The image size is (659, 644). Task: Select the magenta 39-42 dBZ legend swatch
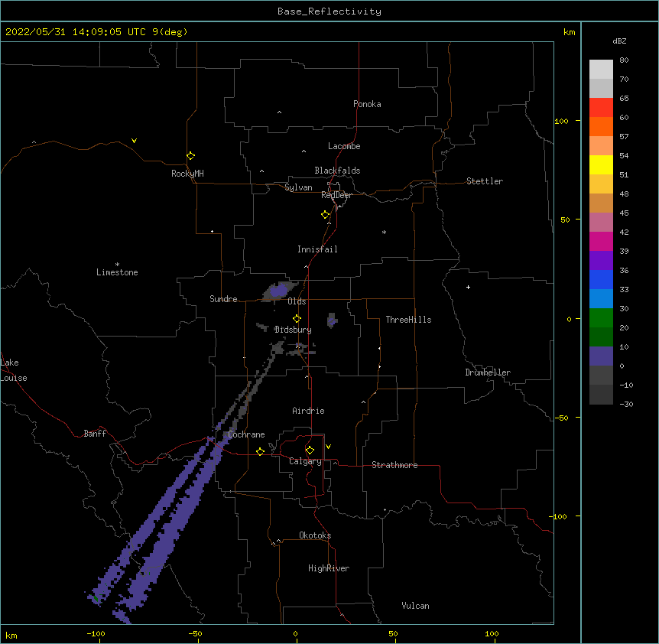[x=601, y=241]
